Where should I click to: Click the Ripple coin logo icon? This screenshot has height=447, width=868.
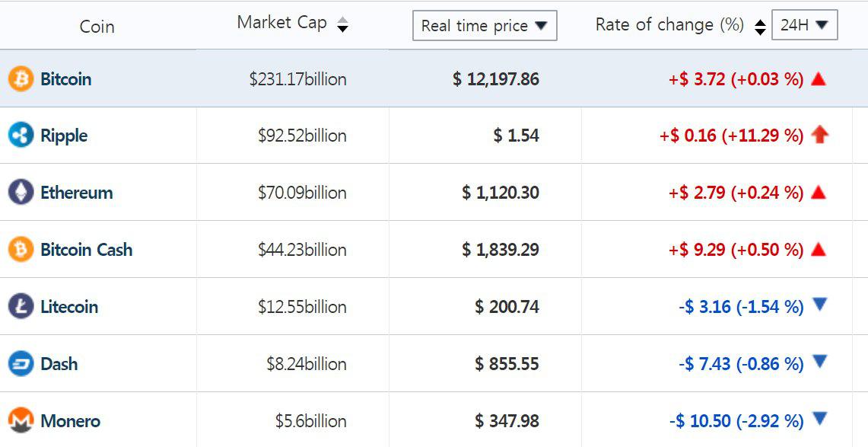[x=21, y=136]
